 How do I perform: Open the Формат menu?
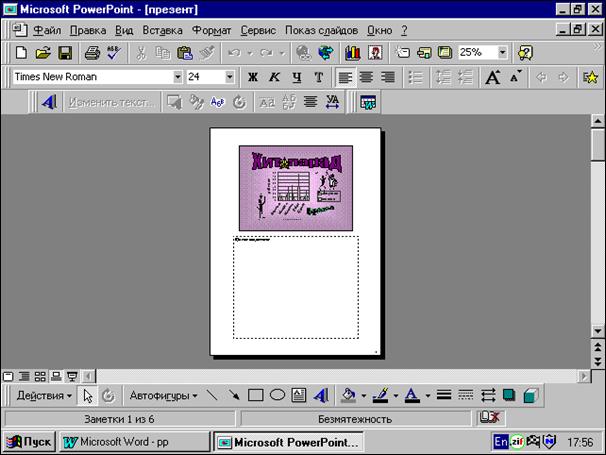tap(211, 30)
